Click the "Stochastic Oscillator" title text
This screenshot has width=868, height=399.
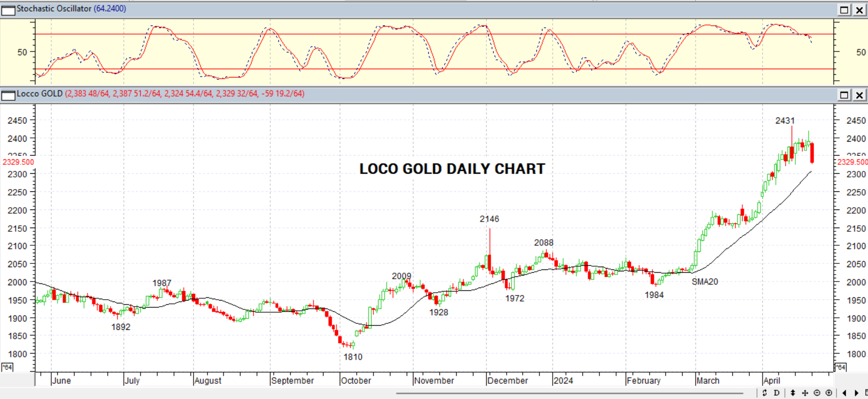coord(54,9)
